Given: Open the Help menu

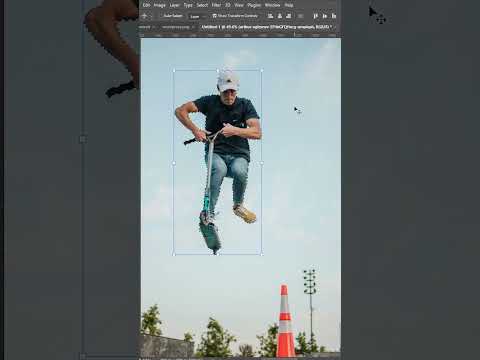Looking at the screenshot, I should [x=289, y=5].
